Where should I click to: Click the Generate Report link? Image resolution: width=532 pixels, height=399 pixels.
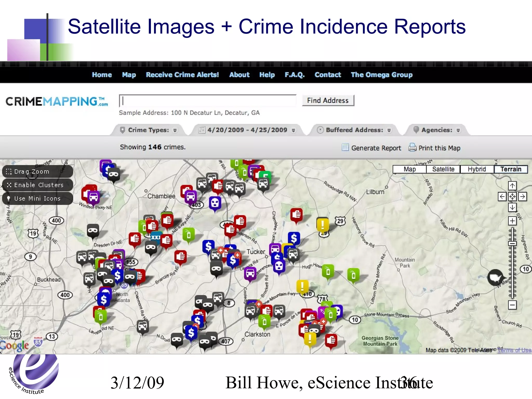tap(376, 148)
